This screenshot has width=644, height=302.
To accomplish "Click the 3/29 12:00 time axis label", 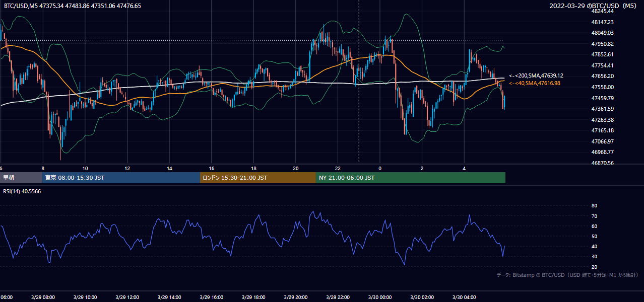I will click(x=127, y=297).
